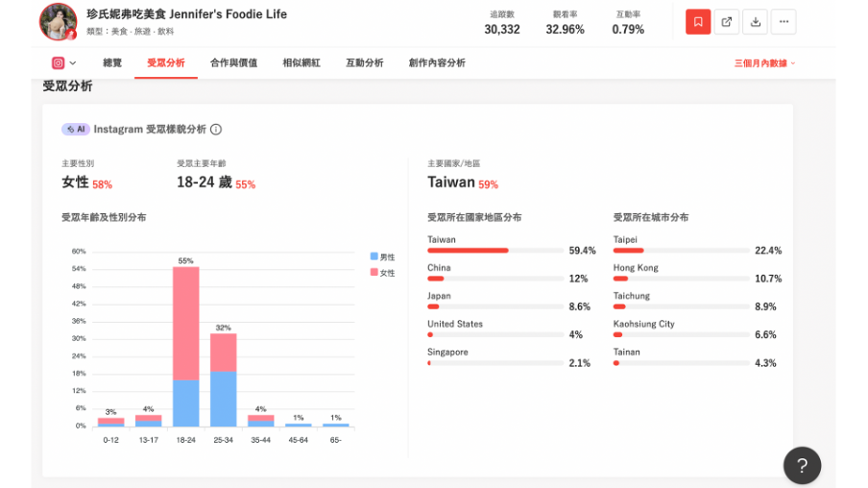This screenshot has width=868, height=488.
Task: Click the AI badge label
Action: coord(76,130)
